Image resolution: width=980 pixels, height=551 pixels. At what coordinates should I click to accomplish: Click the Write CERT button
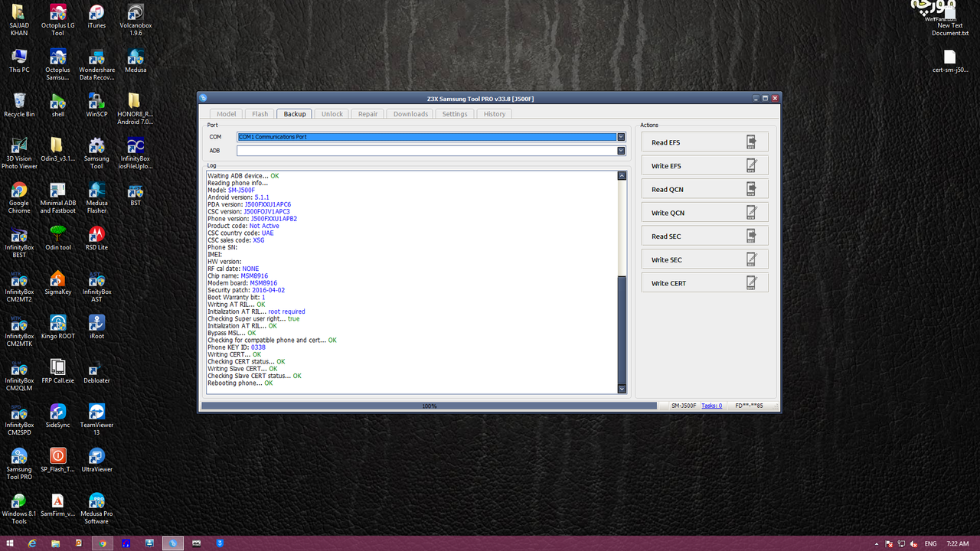point(704,283)
